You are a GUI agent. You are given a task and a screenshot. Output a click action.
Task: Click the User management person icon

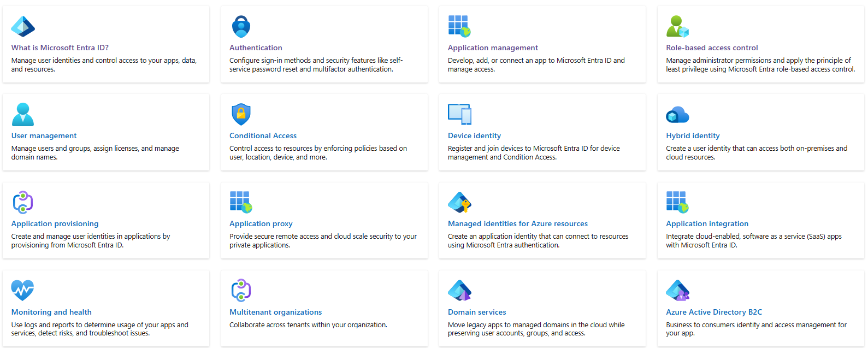[x=23, y=114]
